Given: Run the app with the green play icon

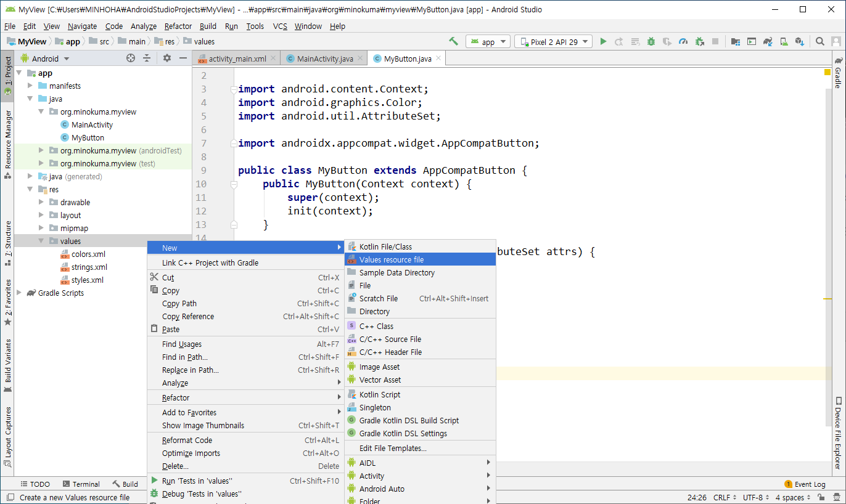Looking at the screenshot, I should pos(603,41).
